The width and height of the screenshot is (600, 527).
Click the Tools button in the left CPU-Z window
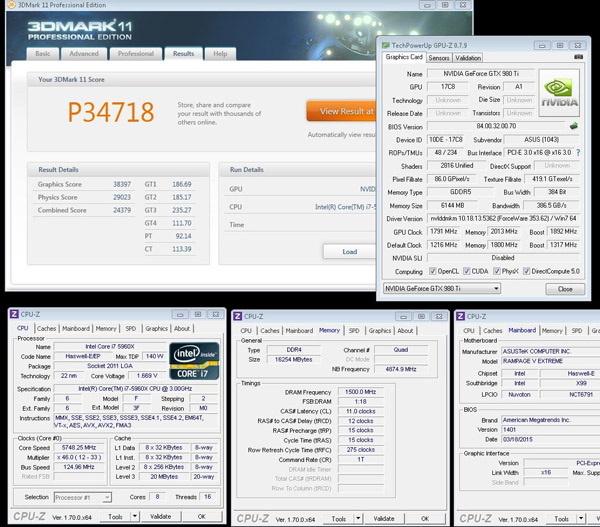115,516
